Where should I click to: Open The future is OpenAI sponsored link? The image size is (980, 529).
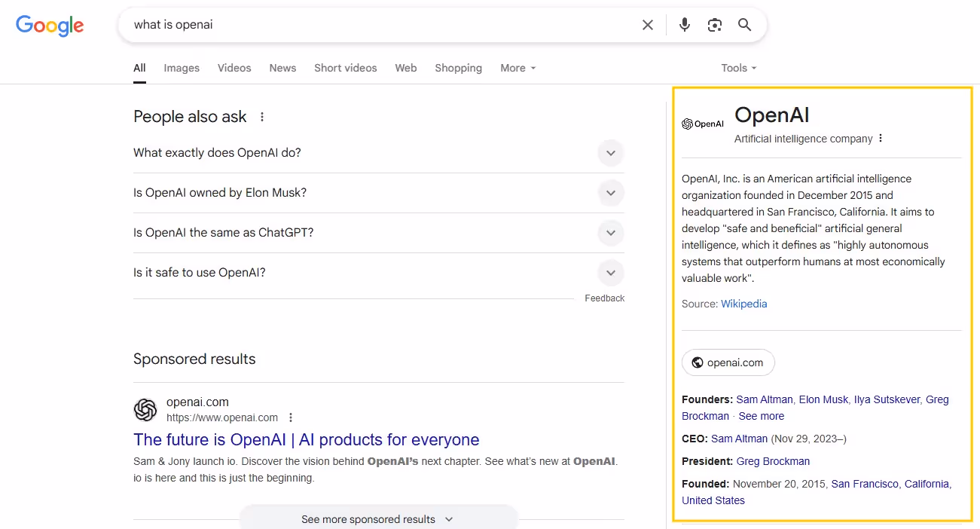[x=307, y=439]
